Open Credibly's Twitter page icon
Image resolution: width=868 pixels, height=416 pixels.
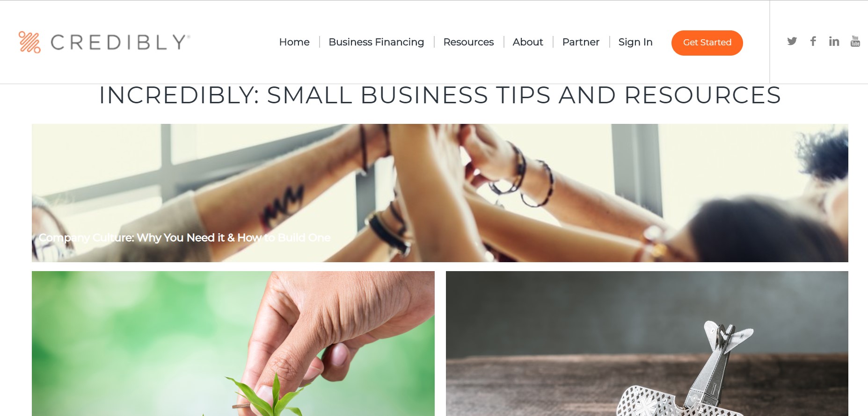tap(792, 41)
